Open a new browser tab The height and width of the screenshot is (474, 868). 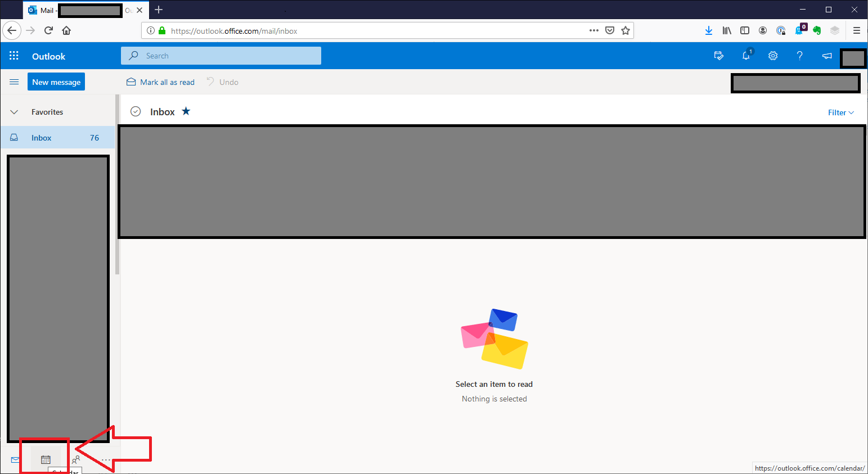point(159,10)
